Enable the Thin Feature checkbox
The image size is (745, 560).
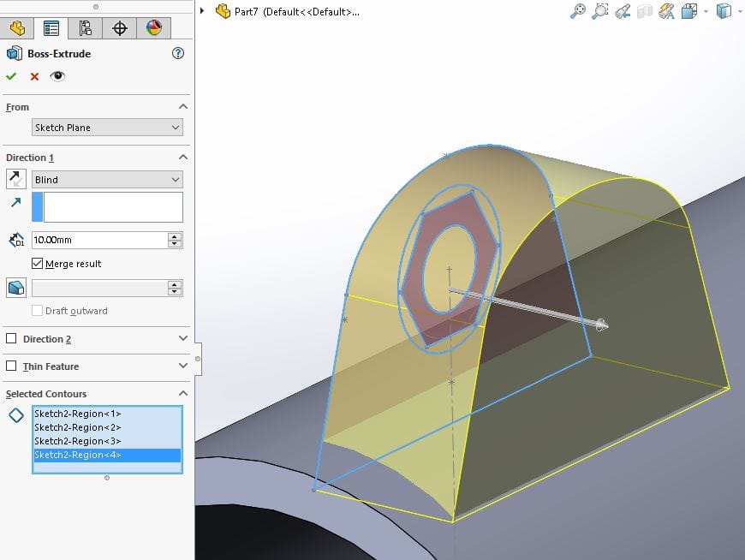click(x=11, y=366)
